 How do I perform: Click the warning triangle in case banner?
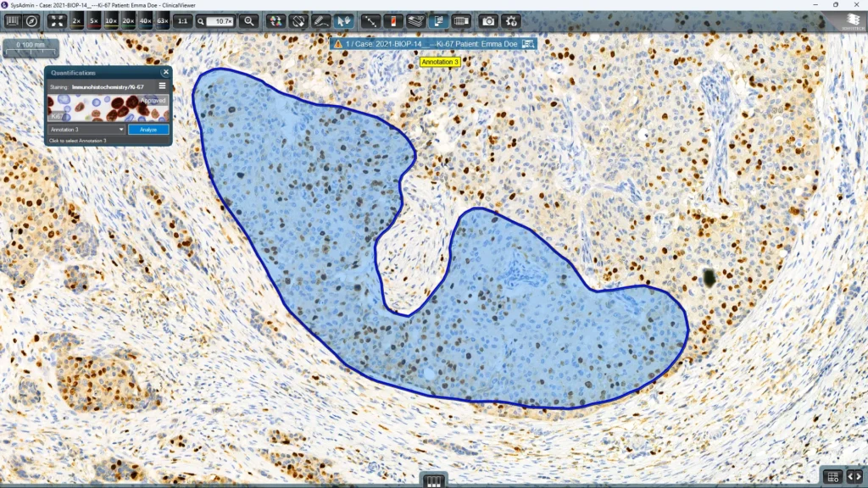tap(337, 44)
